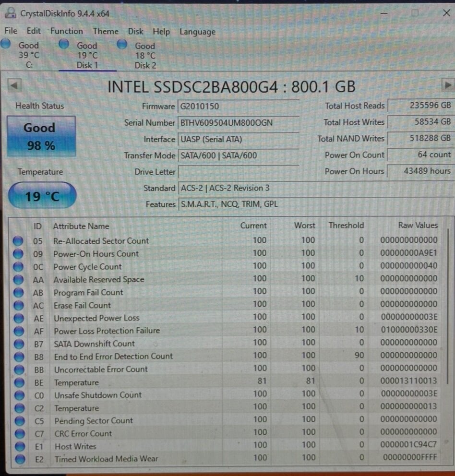Screen dimensions: 455x476
Task: Select the Disk 2 status orb
Action: [122, 44]
